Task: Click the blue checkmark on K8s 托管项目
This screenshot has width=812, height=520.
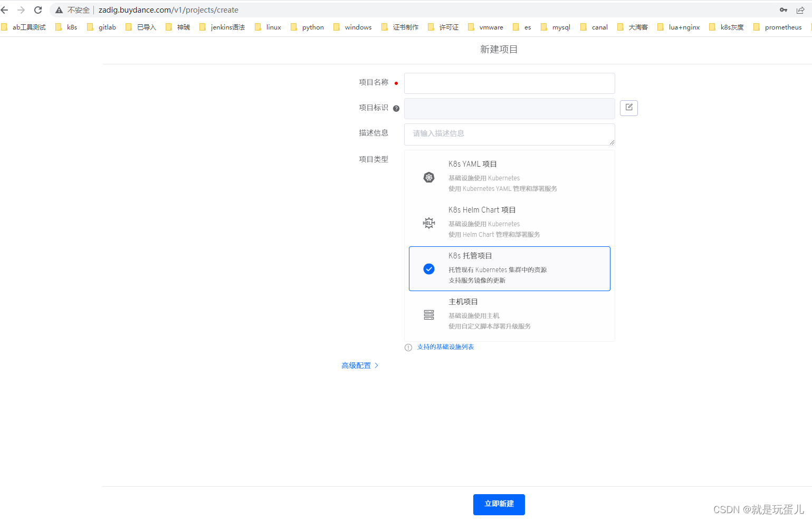Action: 428,269
